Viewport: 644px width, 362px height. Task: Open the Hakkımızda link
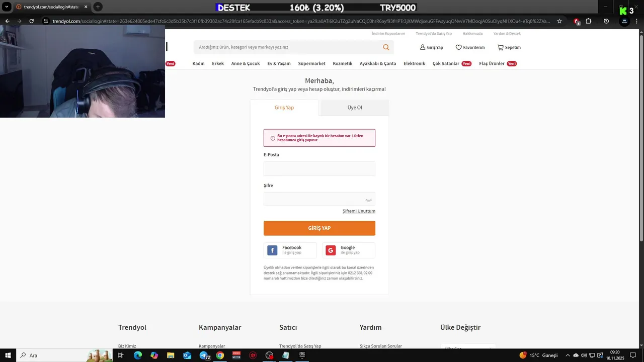pos(472,34)
